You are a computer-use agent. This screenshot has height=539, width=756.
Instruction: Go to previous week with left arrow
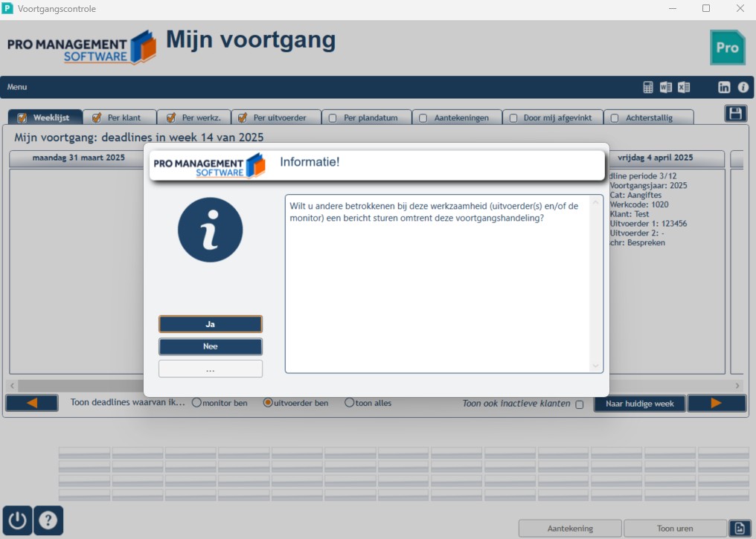click(32, 403)
